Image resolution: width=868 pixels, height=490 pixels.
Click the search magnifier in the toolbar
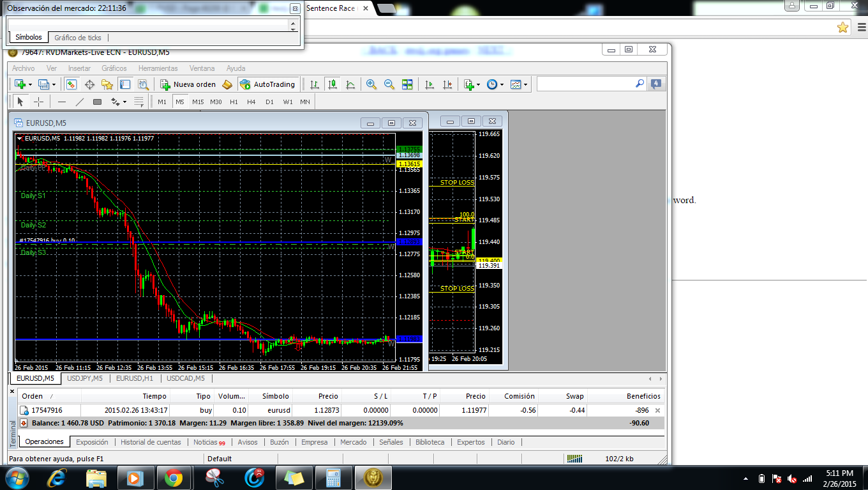click(640, 84)
